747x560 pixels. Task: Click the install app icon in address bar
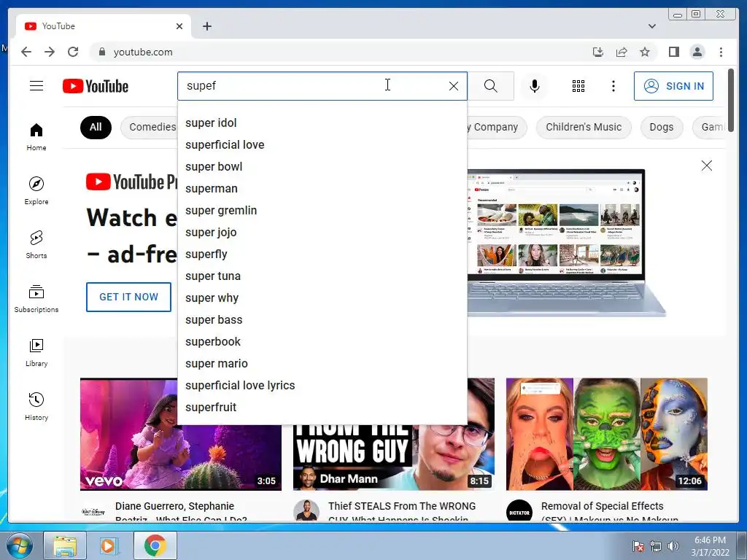click(x=598, y=52)
